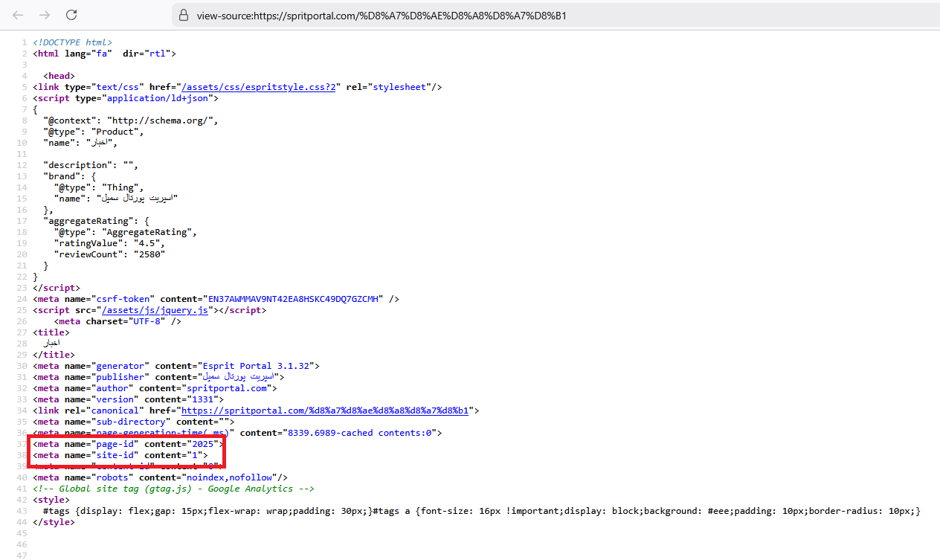The image size is (940, 560).
Task: Click the site-id meta tag line
Action: point(119,455)
